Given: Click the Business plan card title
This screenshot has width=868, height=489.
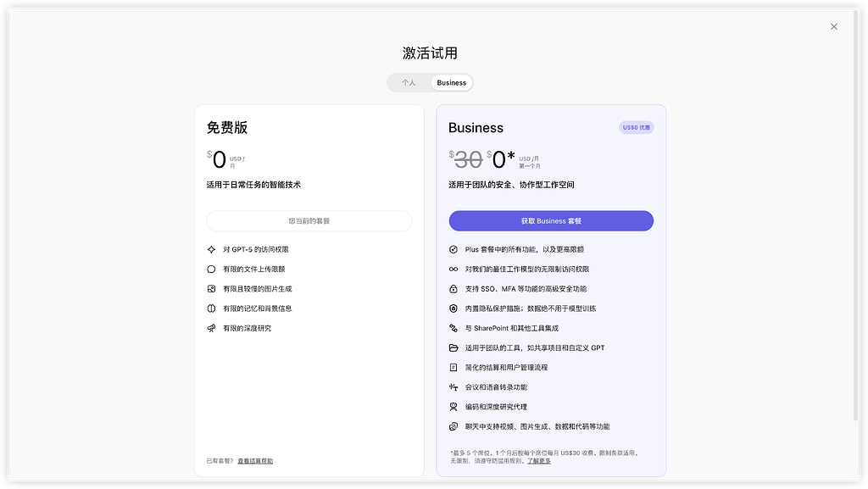Looking at the screenshot, I should (476, 128).
